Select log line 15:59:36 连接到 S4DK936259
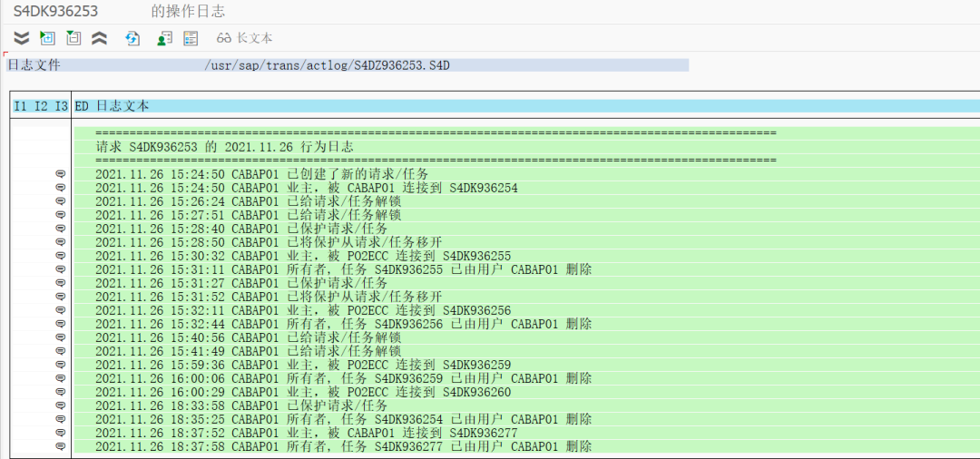 point(303,365)
